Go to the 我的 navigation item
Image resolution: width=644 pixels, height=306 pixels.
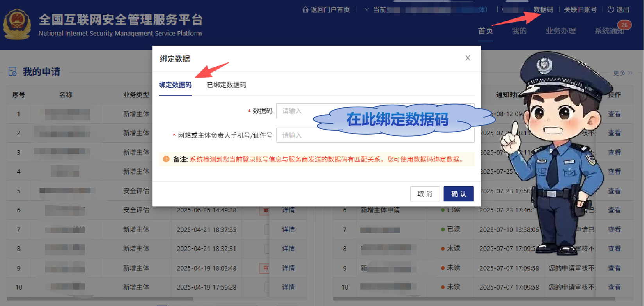pos(519,31)
